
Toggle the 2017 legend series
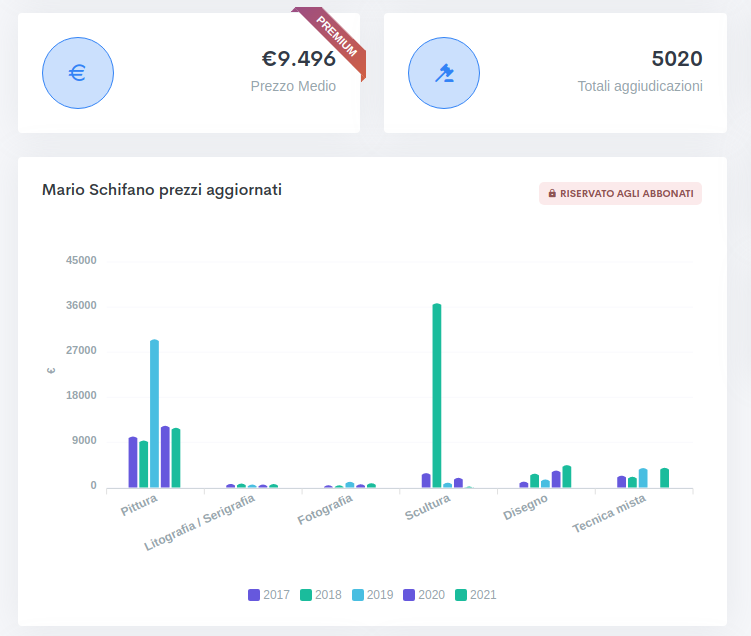pyautogui.click(x=269, y=595)
